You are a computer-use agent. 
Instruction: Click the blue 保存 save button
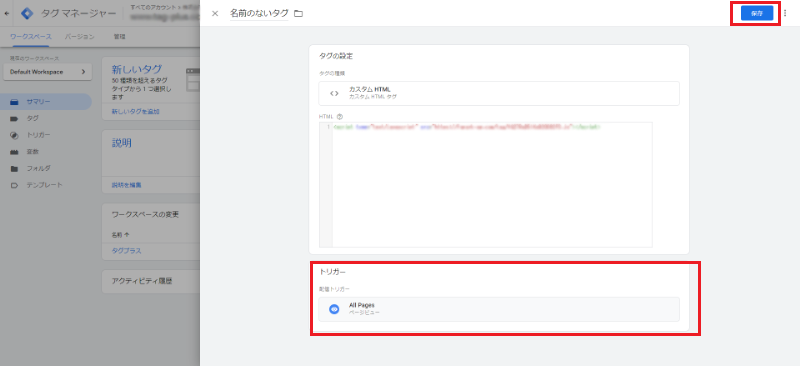757,14
